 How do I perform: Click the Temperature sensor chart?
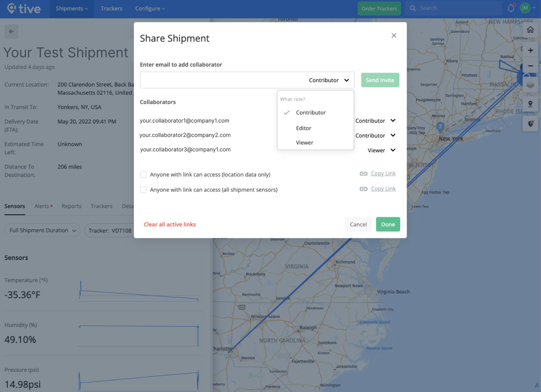139,290
